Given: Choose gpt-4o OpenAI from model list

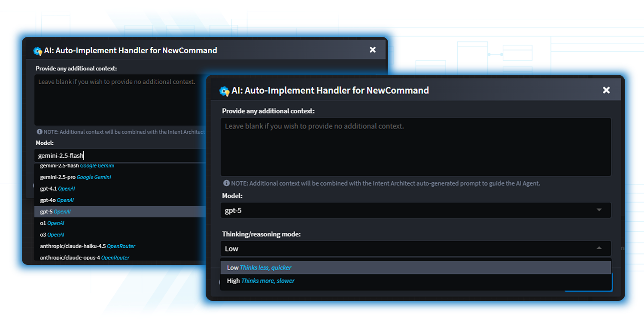Looking at the screenshot, I should pos(120,200).
